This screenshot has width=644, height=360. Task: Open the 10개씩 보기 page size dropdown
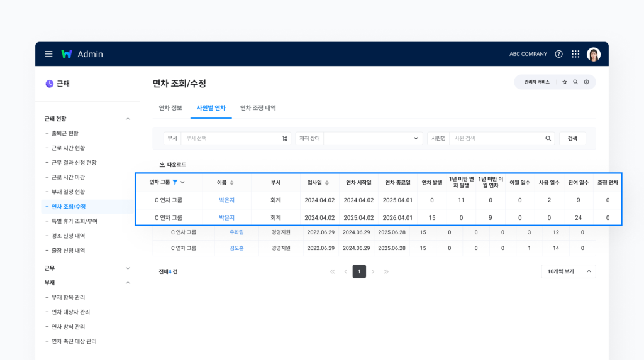coord(569,271)
